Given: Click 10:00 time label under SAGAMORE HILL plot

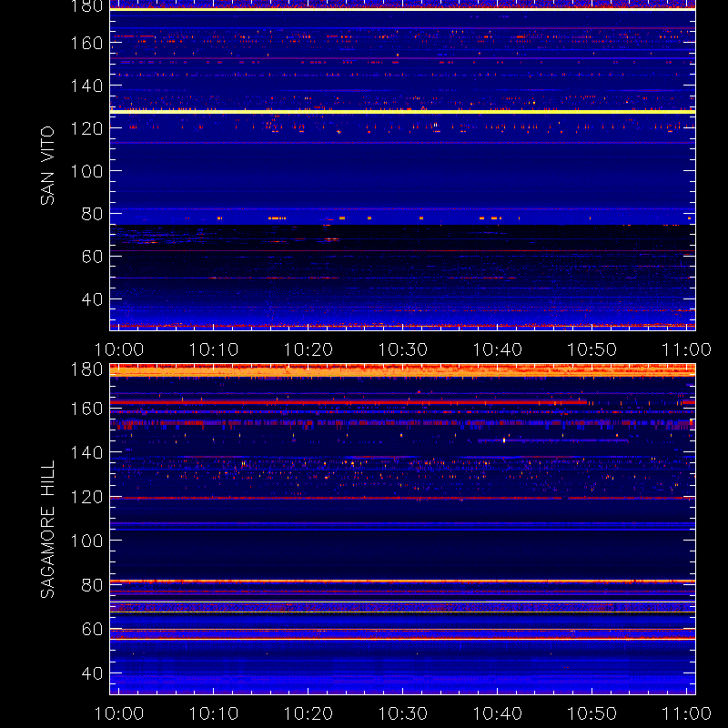Looking at the screenshot, I should tap(119, 713).
